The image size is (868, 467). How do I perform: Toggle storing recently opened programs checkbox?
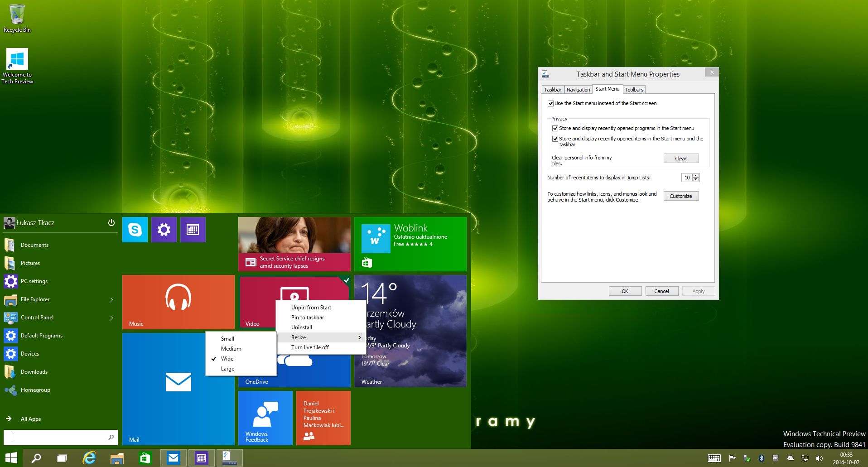[x=555, y=129]
